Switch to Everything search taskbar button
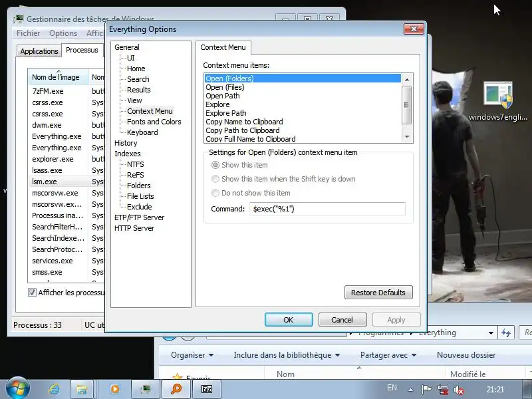 point(176,389)
